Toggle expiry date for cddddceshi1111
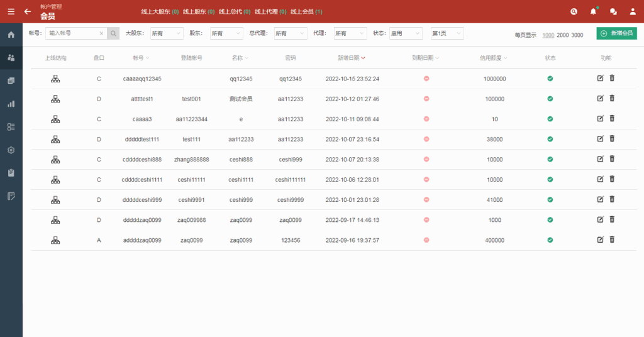Screen dimensions: 644x337 point(426,179)
